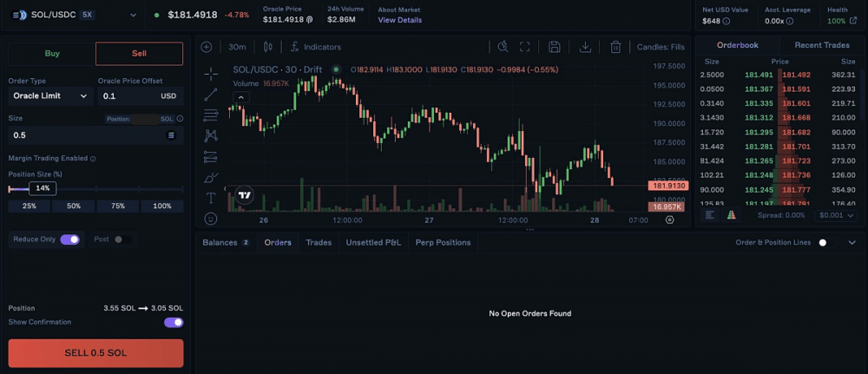Switch to the Recent Trades tab
868x374 pixels.
coord(821,45)
